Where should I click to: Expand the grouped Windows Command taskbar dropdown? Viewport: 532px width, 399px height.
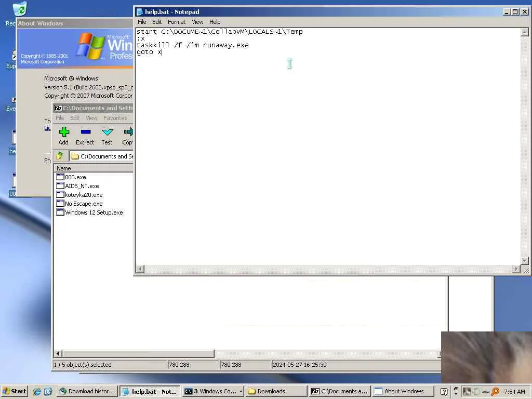pos(241,391)
